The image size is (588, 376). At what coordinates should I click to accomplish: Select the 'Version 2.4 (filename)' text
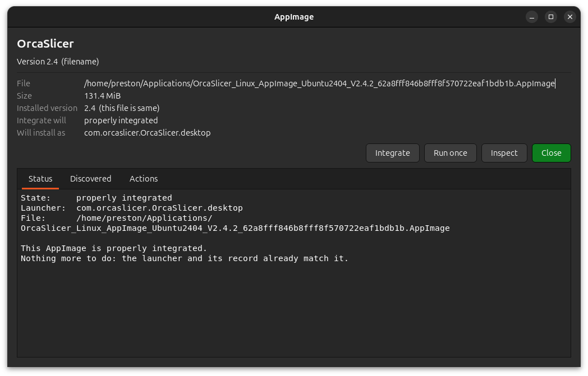pos(58,62)
